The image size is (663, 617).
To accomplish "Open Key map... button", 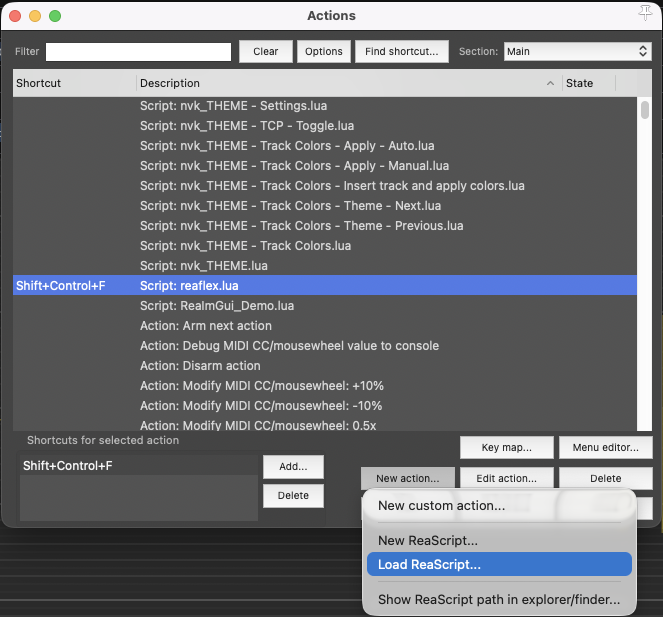I will 507,447.
